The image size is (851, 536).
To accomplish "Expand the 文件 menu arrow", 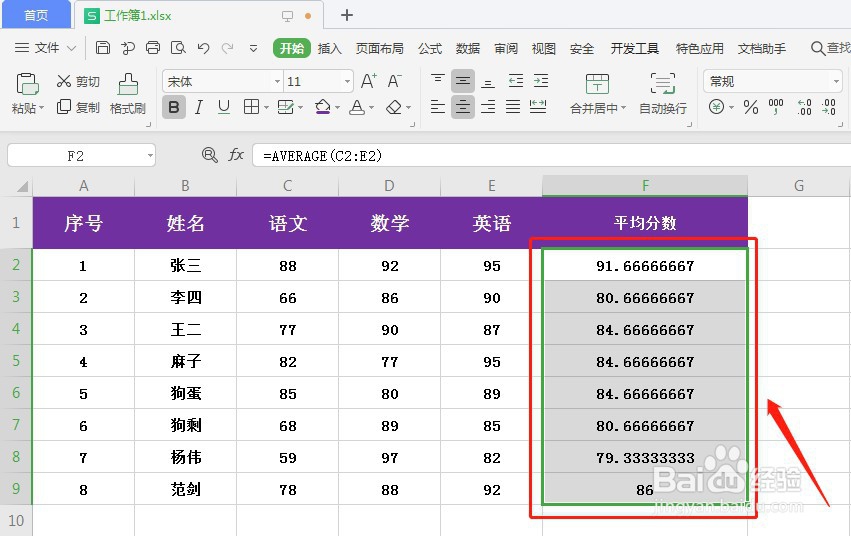I will (x=72, y=48).
